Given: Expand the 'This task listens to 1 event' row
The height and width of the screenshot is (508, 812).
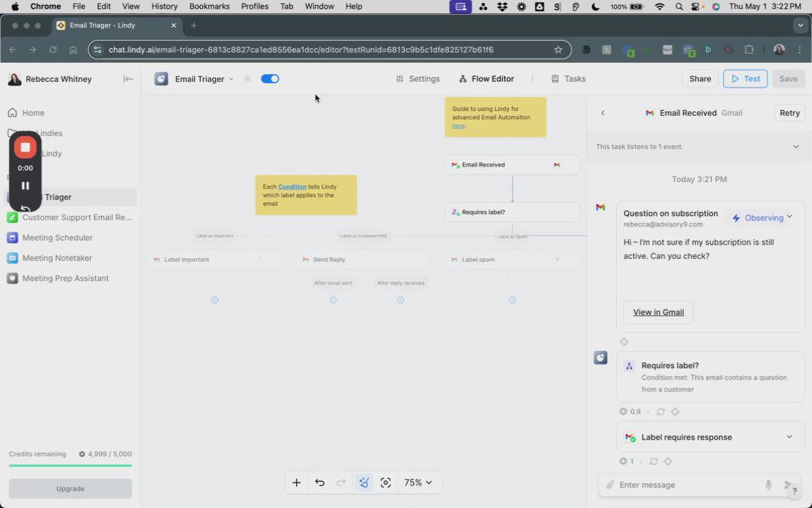Looking at the screenshot, I should [x=699, y=147].
